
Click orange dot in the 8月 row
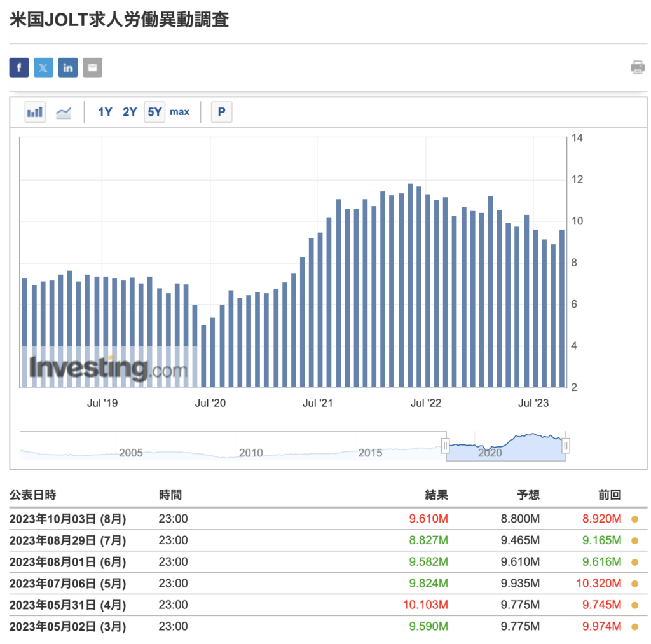[635, 519]
